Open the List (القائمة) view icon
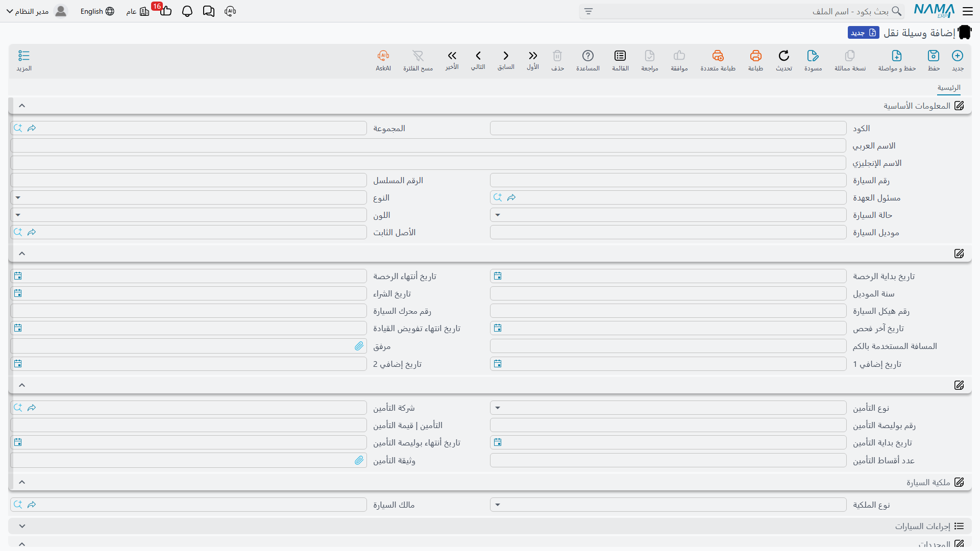Viewport: 980px width, 551px height. click(620, 56)
